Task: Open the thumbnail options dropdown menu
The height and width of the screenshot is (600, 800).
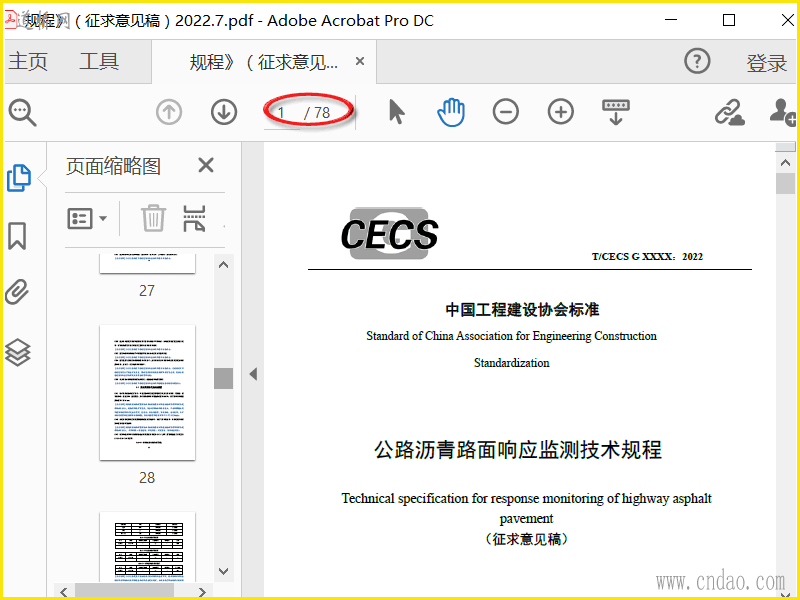Action: [87, 218]
